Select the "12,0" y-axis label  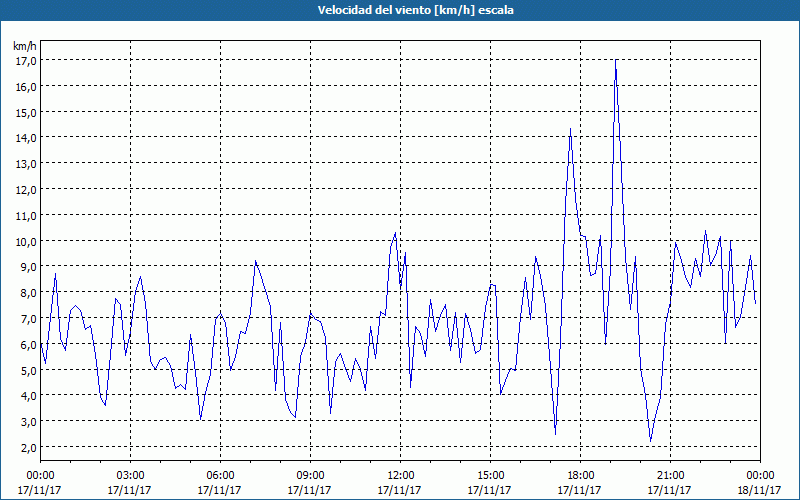tap(26, 190)
